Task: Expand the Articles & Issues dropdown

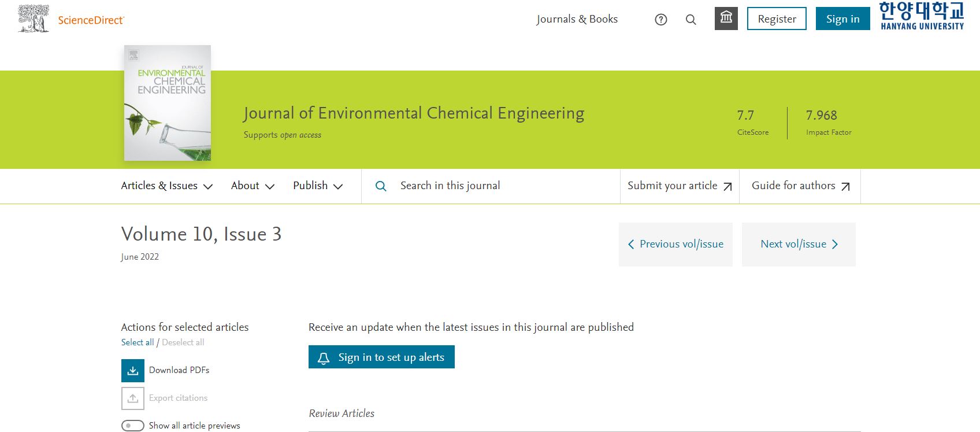Action: 166,186
